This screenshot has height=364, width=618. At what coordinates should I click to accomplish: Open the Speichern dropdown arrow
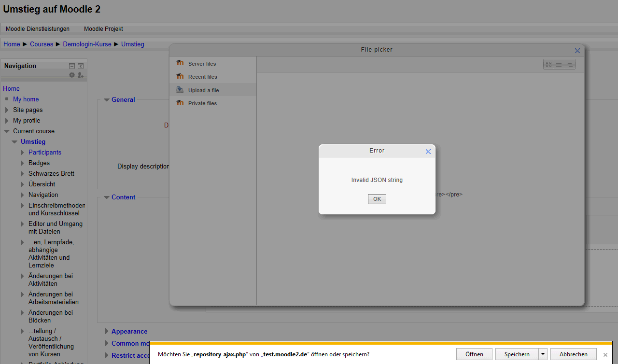[x=543, y=354]
